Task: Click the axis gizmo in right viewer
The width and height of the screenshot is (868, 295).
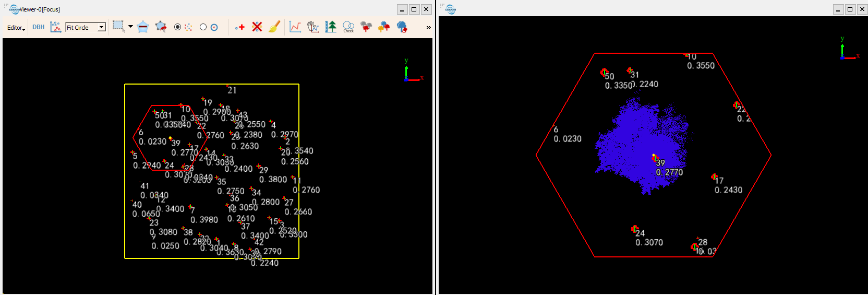Action: tap(849, 49)
